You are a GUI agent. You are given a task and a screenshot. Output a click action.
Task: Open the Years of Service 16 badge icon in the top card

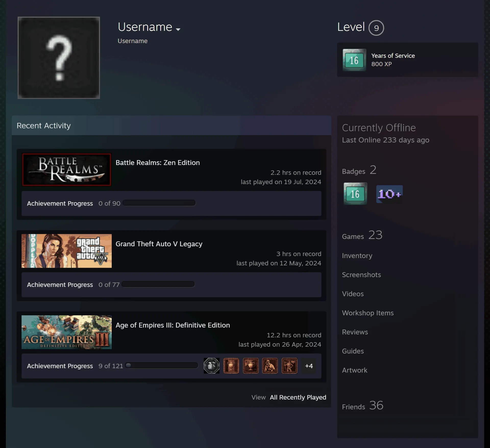[354, 60]
